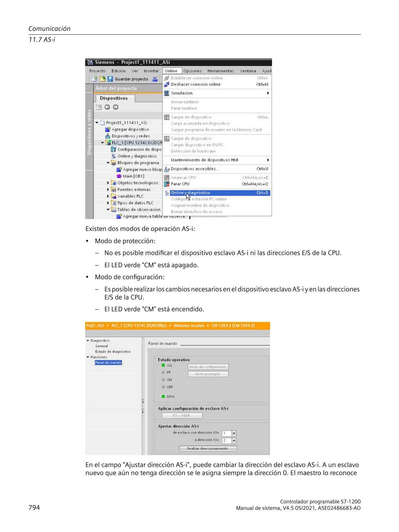Collapse the Diagnóstico node in navigation tree
Screen dimensions: 399x532
[x=88, y=340]
